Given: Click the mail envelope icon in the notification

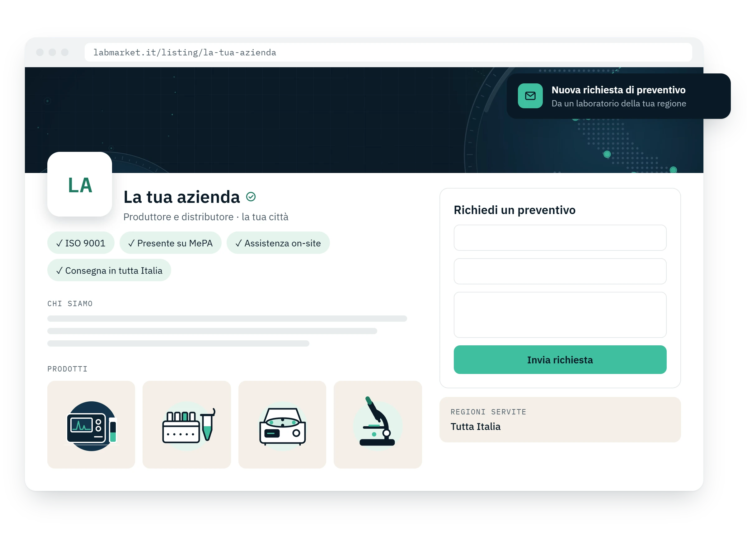Looking at the screenshot, I should coord(530,96).
